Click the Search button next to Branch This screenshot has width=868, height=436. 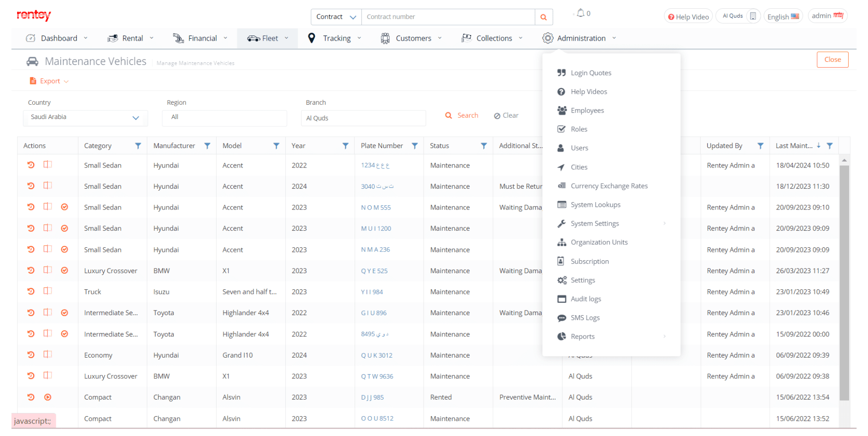coord(462,115)
